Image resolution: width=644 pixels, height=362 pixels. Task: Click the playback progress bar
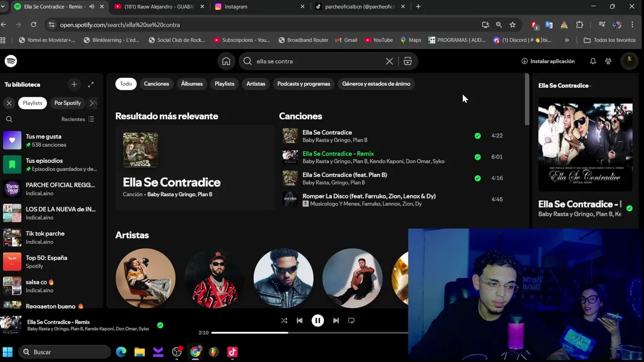click(309, 333)
